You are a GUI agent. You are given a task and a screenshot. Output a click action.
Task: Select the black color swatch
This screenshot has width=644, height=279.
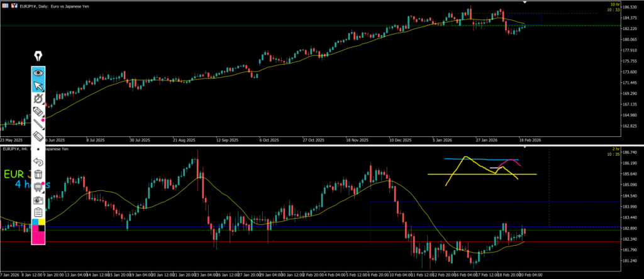[x=42, y=229]
